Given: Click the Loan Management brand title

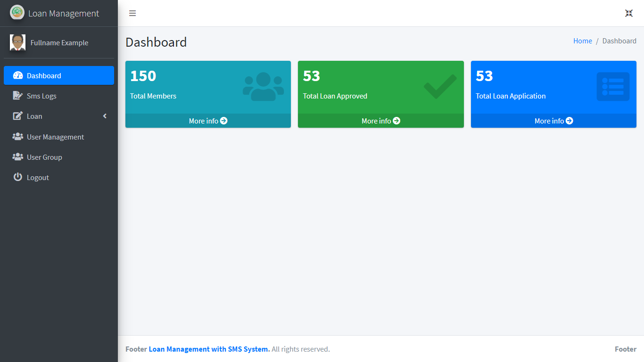Looking at the screenshot, I should coord(64,13).
